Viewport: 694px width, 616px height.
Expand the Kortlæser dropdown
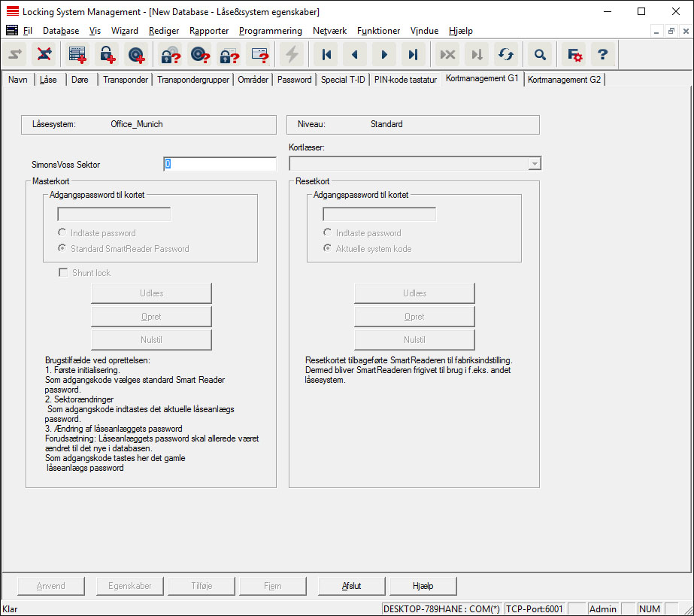point(533,163)
